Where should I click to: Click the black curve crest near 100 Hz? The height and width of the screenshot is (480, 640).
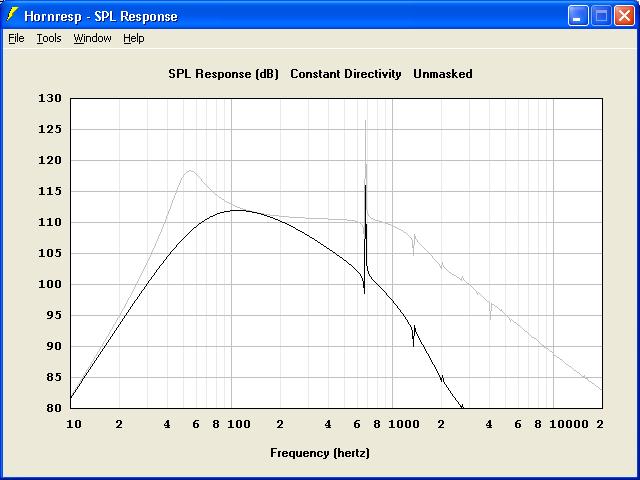click(237, 210)
